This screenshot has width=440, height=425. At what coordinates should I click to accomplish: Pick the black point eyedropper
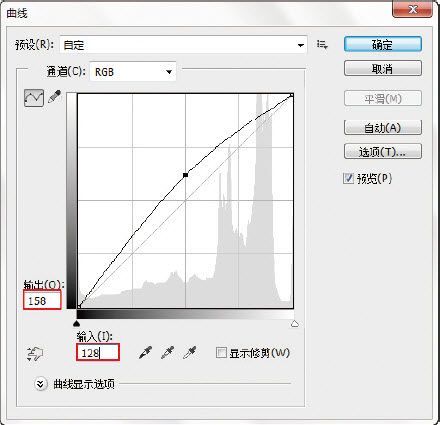(145, 353)
